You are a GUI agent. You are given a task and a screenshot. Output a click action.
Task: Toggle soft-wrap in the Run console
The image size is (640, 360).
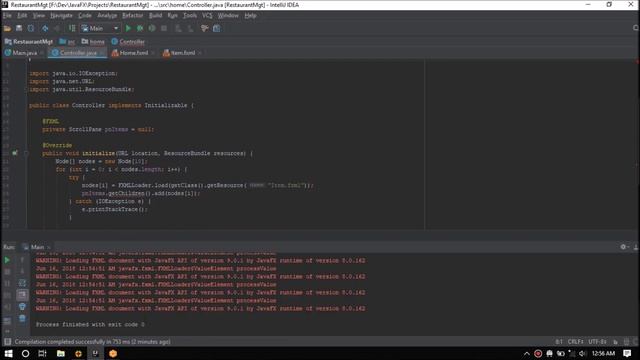click(22, 283)
